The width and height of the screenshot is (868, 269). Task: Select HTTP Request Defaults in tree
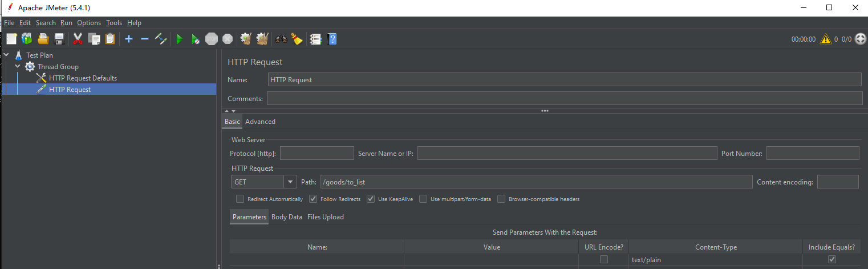click(x=83, y=78)
